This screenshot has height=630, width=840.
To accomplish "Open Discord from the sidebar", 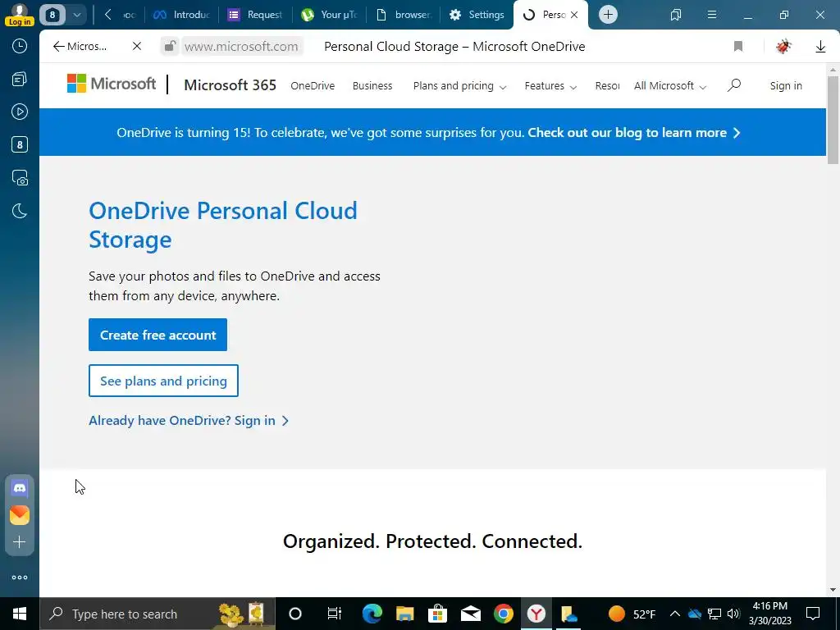I will tap(20, 488).
